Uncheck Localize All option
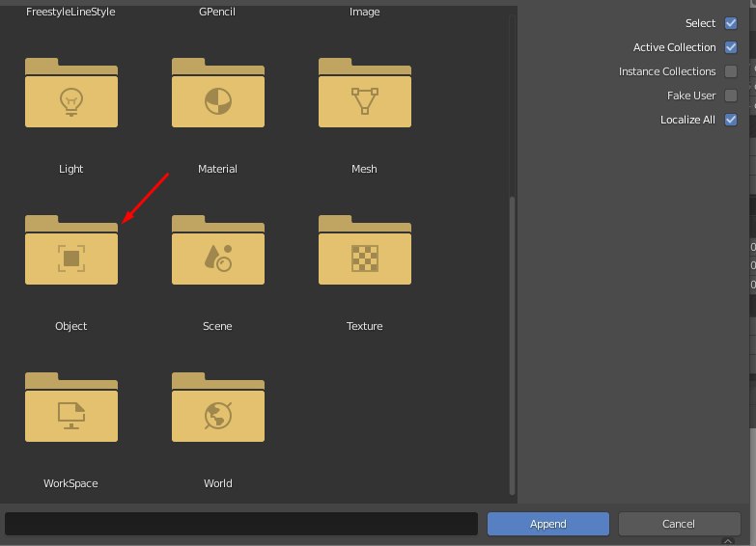This screenshot has height=546, width=756. click(731, 120)
